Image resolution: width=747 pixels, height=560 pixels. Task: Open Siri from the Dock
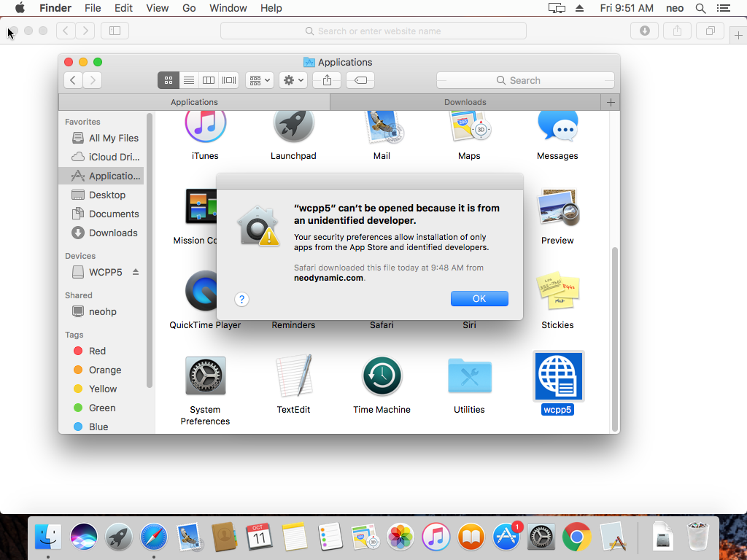pyautogui.click(x=84, y=537)
